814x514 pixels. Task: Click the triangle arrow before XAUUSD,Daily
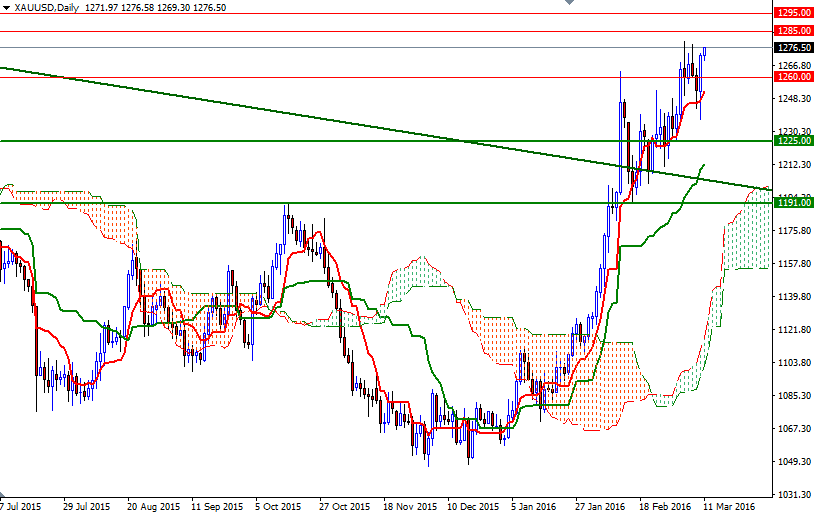[7, 7]
